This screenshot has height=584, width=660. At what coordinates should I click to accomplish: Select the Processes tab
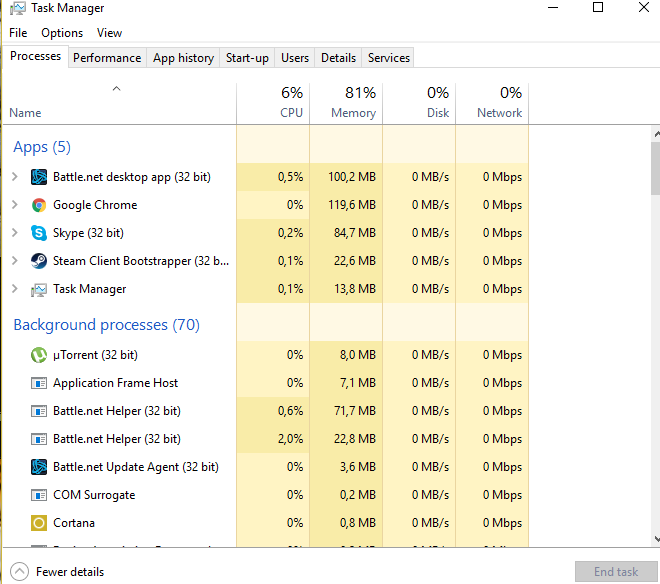tap(35, 56)
